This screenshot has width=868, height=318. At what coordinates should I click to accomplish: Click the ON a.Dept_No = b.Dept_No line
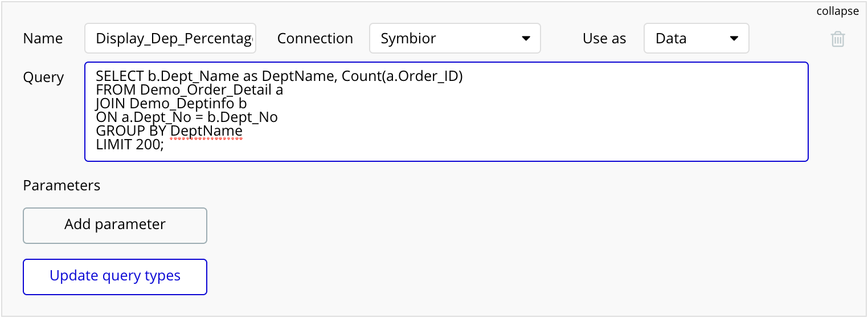coord(187,117)
